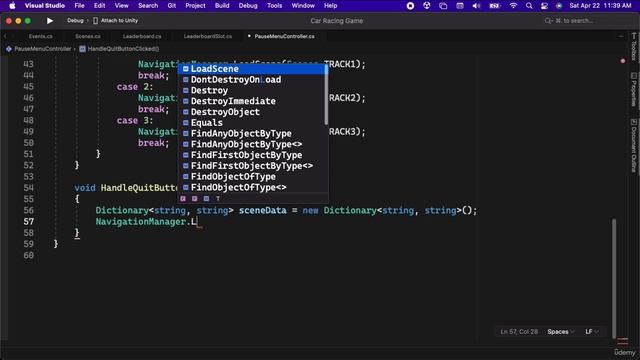Select the DestroyObject suggestion
640x360 pixels.
click(x=252, y=112)
